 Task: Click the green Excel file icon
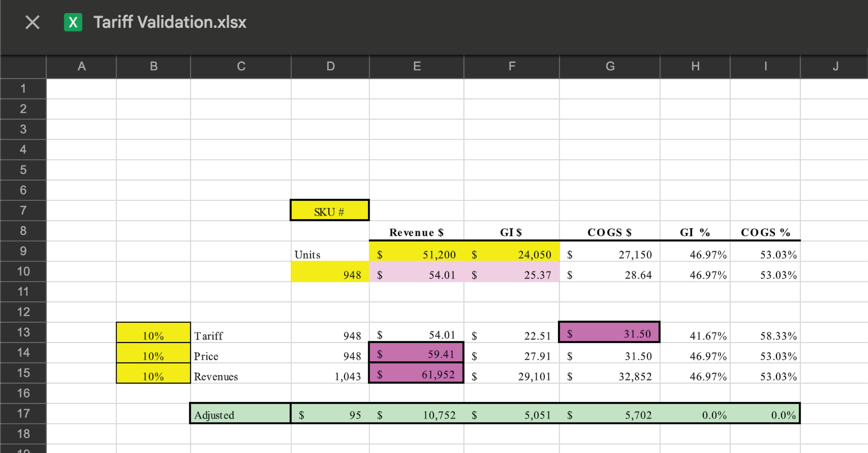click(73, 23)
